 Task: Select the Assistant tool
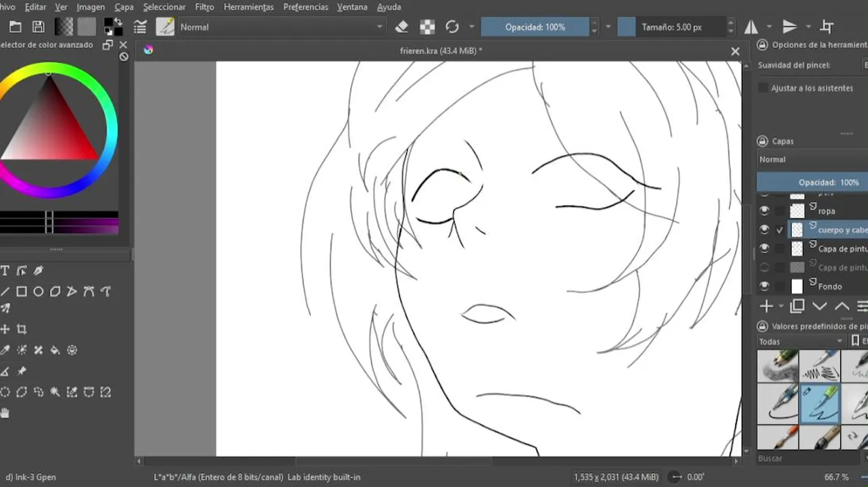click(x=5, y=371)
